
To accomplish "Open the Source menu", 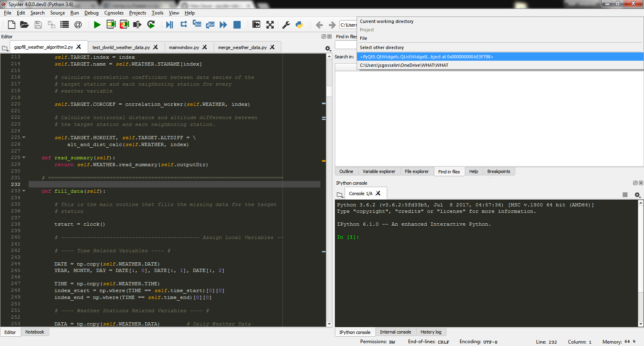I will [58, 13].
